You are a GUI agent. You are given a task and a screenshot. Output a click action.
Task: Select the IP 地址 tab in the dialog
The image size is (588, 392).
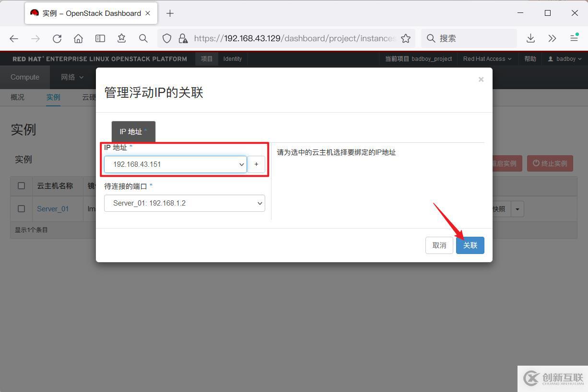click(133, 132)
